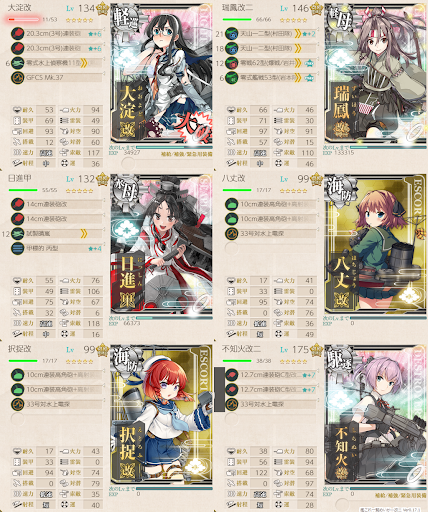
Task: Click the 補給/補強/緊急用装備 label under 大淀改
Action: coord(187,154)
